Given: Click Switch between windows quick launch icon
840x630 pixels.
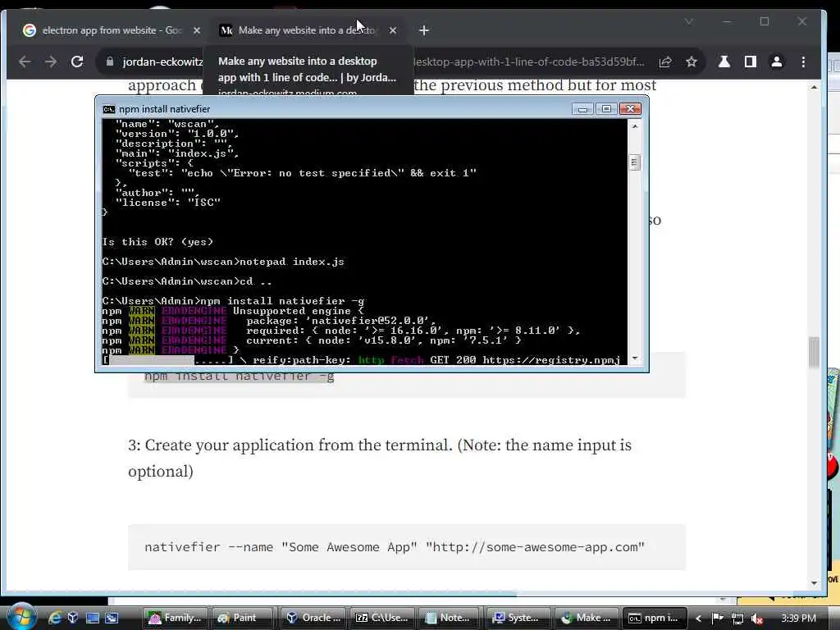Looking at the screenshot, I should [x=112, y=618].
